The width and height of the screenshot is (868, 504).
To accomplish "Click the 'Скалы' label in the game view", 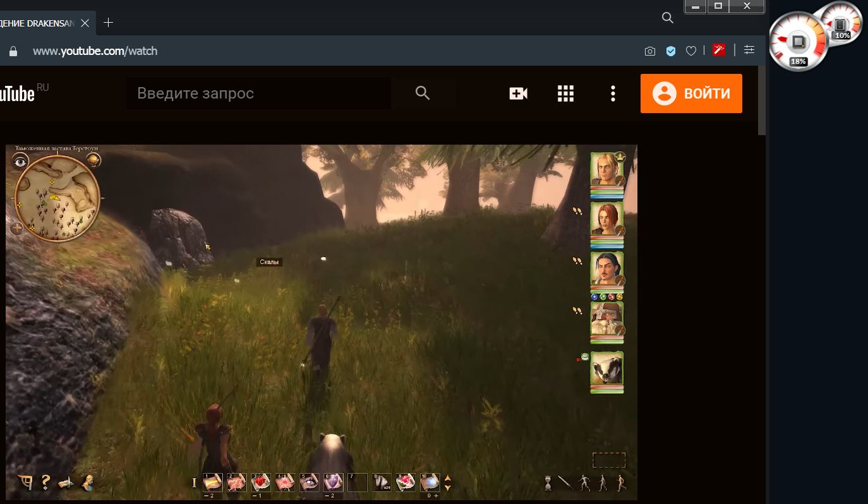I will pyautogui.click(x=269, y=262).
